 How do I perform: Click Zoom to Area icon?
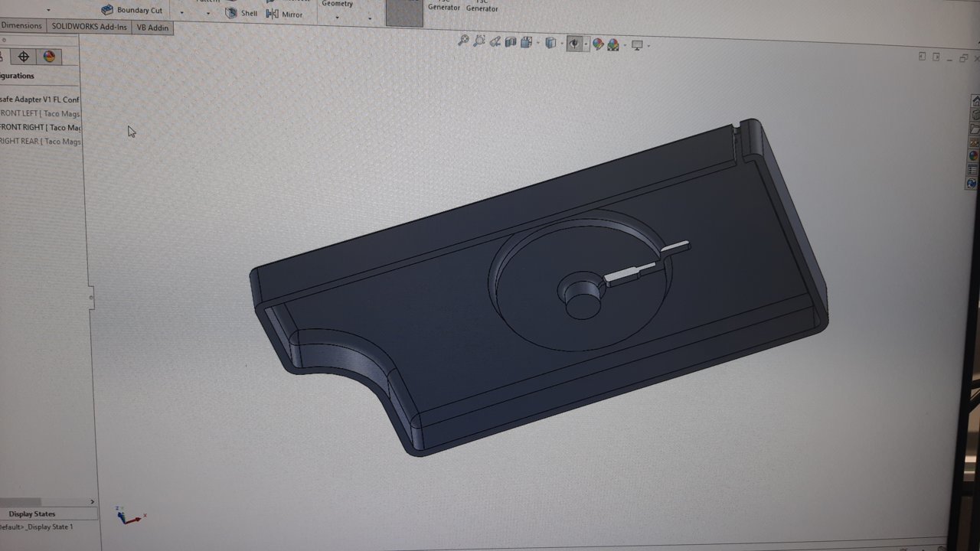pos(479,41)
